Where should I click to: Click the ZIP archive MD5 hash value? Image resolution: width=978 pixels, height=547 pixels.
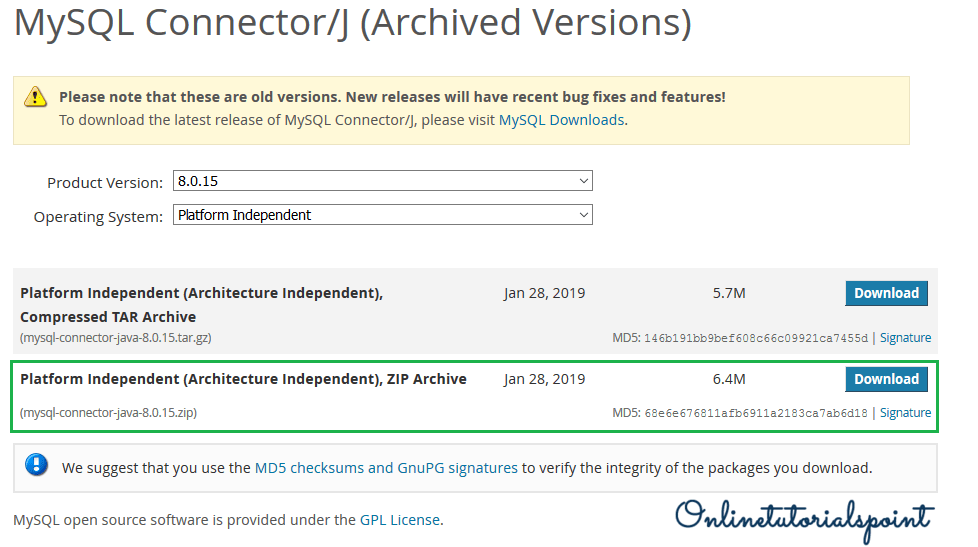point(756,414)
